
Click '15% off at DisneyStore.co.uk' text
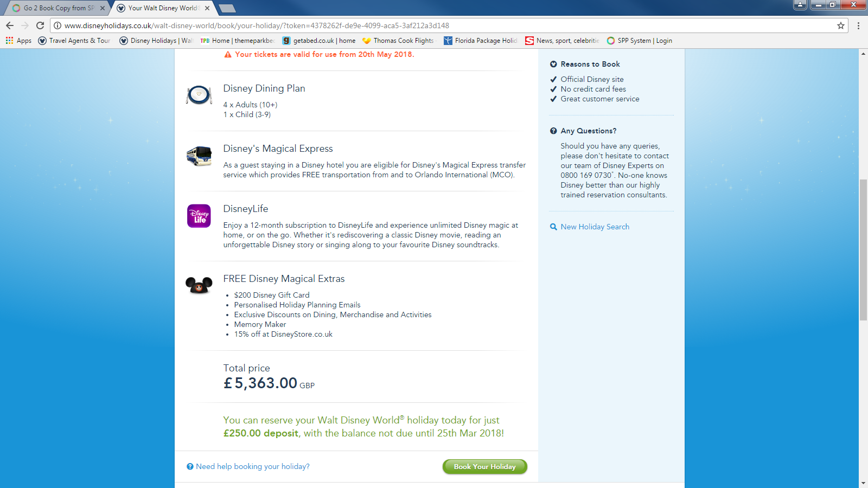click(x=283, y=334)
